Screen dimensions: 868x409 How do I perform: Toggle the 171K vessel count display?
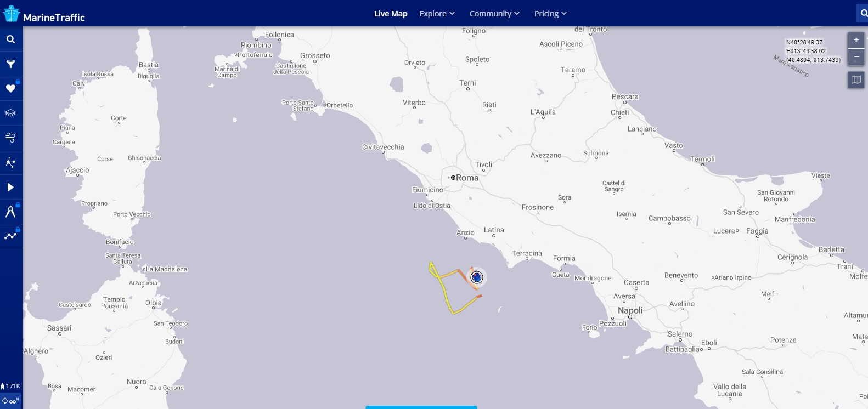point(11,386)
